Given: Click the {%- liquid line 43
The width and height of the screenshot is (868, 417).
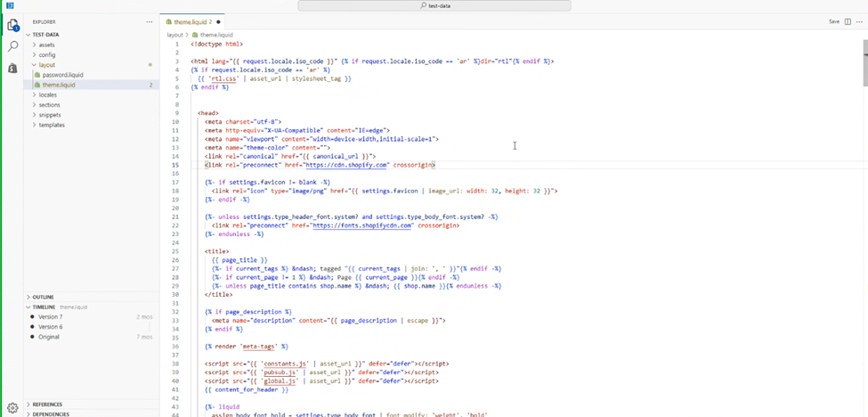Looking at the screenshot, I should 222,407.
